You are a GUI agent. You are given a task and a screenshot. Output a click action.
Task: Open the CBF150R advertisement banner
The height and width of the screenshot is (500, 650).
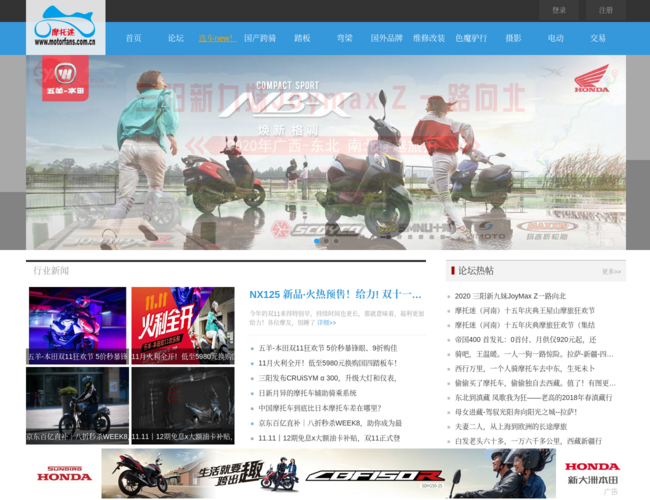point(328,473)
